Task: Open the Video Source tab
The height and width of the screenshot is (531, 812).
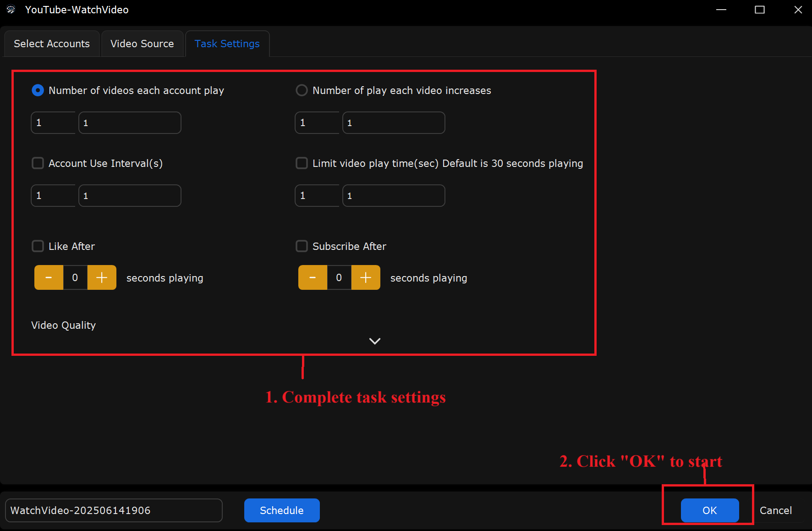Action: point(142,44)
